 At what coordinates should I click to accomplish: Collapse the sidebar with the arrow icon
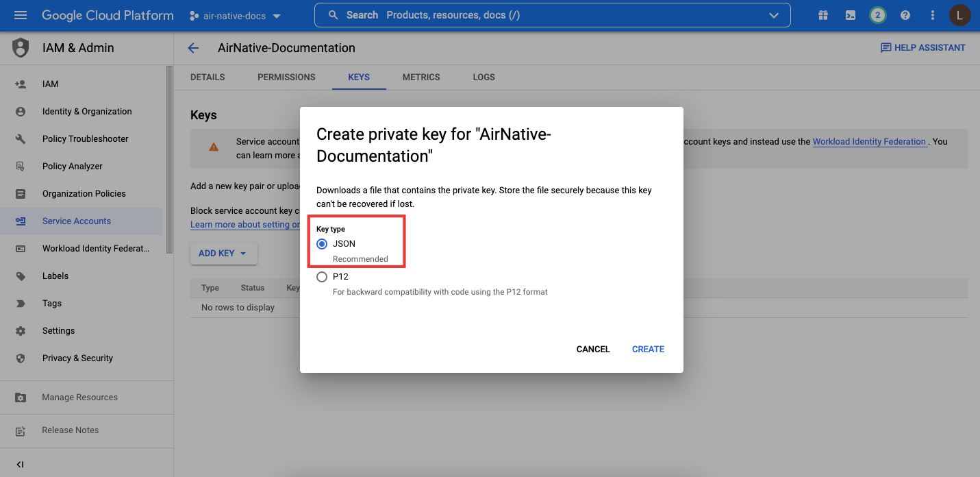(x=20, y=464)
